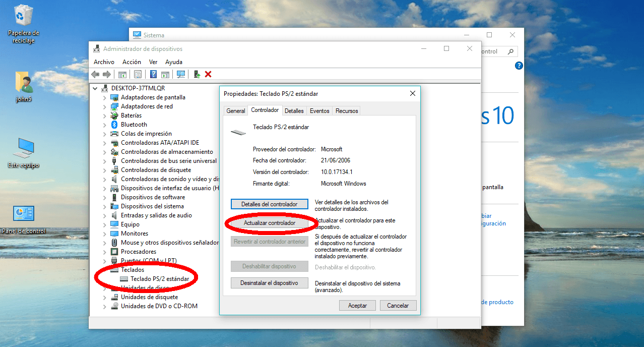
Task: Click the driver date value 21/06/2006
Action: 335,160
